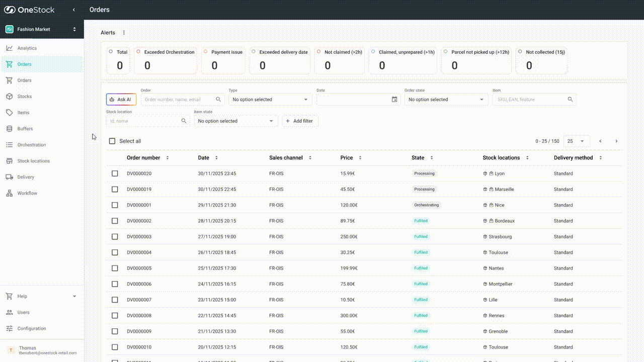Expand the Order state dropdown

446,99
